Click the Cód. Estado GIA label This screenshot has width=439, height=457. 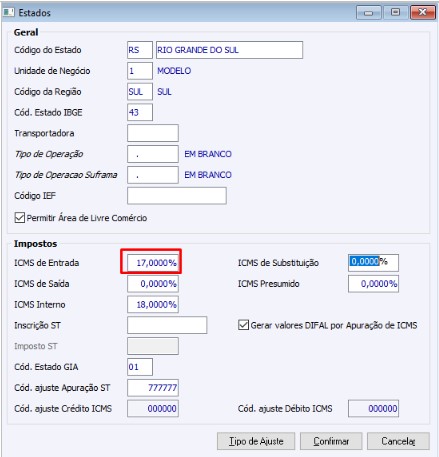(46, 367)
